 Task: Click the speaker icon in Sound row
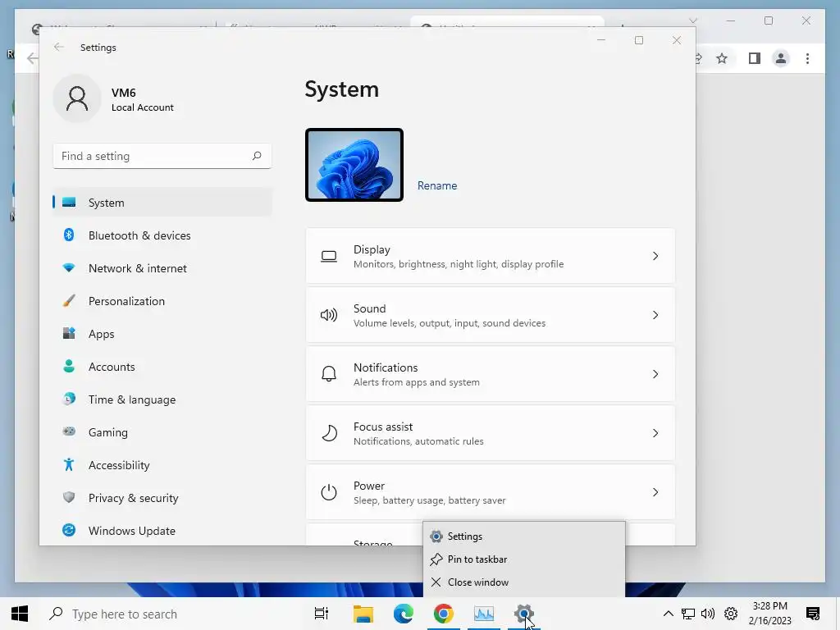[x=329, y=315]
